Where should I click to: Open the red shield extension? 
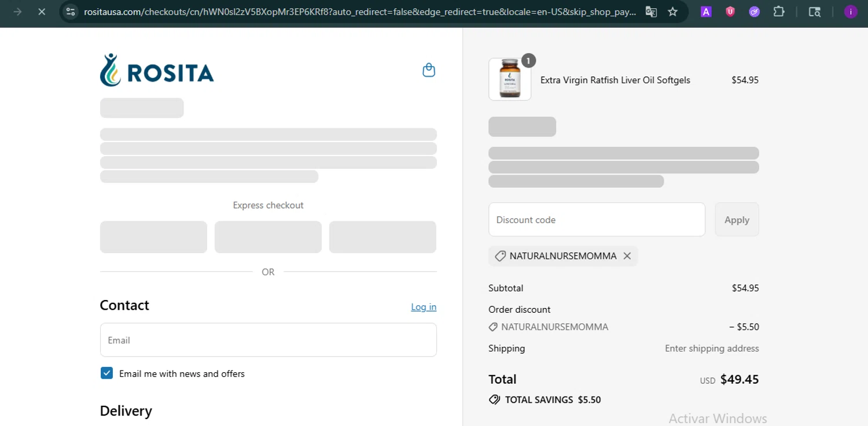(x=730, y=12)
